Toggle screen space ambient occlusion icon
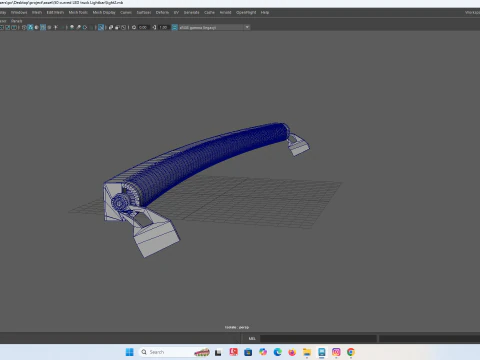This screenshot has width=480, height=360. pyautogui.click(x=72, y=27)
